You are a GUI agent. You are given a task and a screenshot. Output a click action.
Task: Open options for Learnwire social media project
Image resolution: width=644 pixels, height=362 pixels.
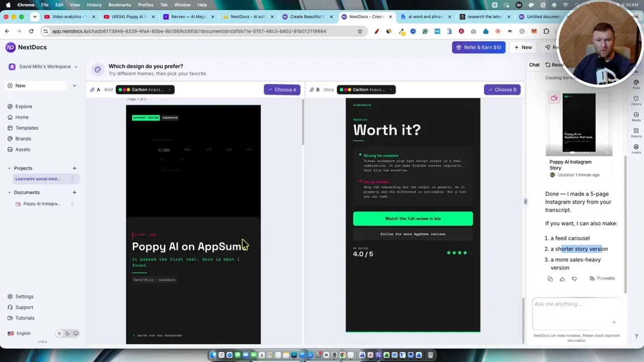(x=72, y=179)
